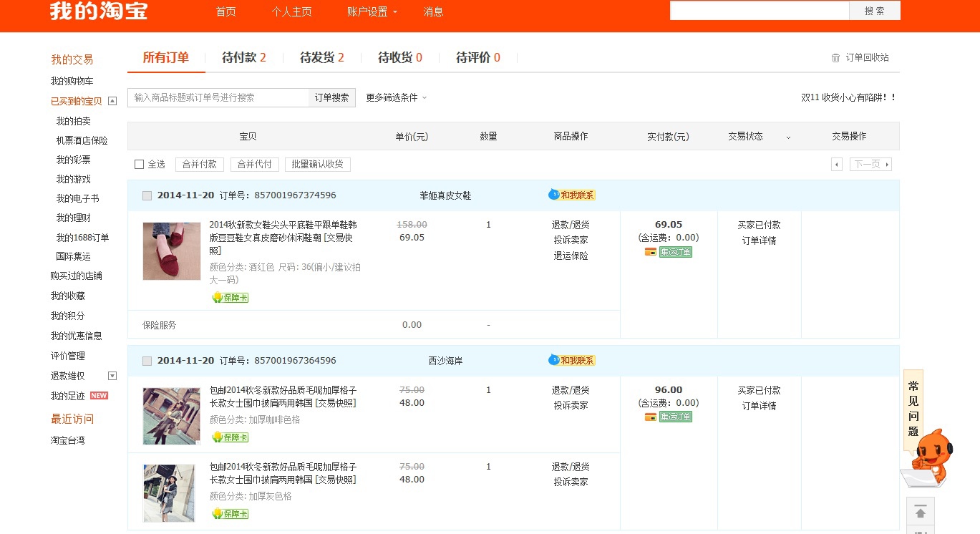
Task: Click the 集运订单 tag in the 96.00 order
Action: click(676, 417)
